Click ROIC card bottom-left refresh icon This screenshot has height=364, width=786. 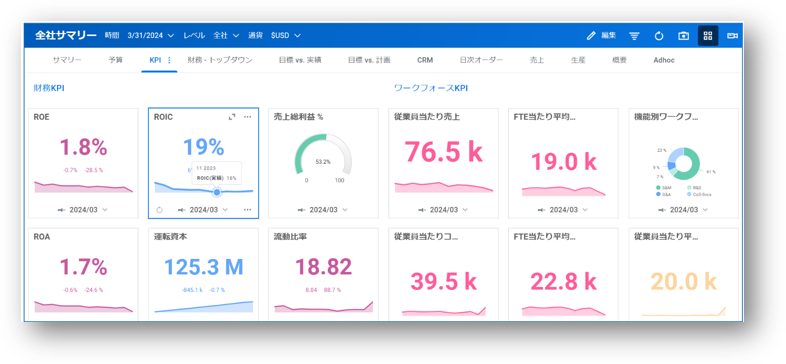click(160, 210)
